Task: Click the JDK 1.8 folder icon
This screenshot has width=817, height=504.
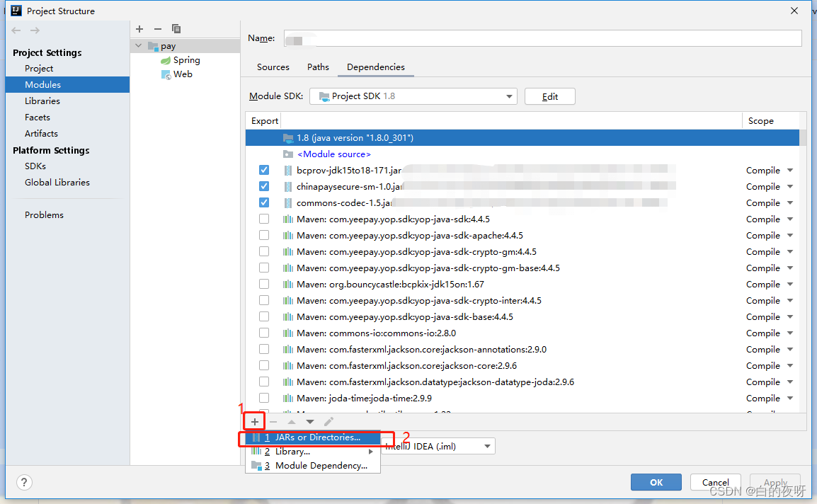Action: 288,137
